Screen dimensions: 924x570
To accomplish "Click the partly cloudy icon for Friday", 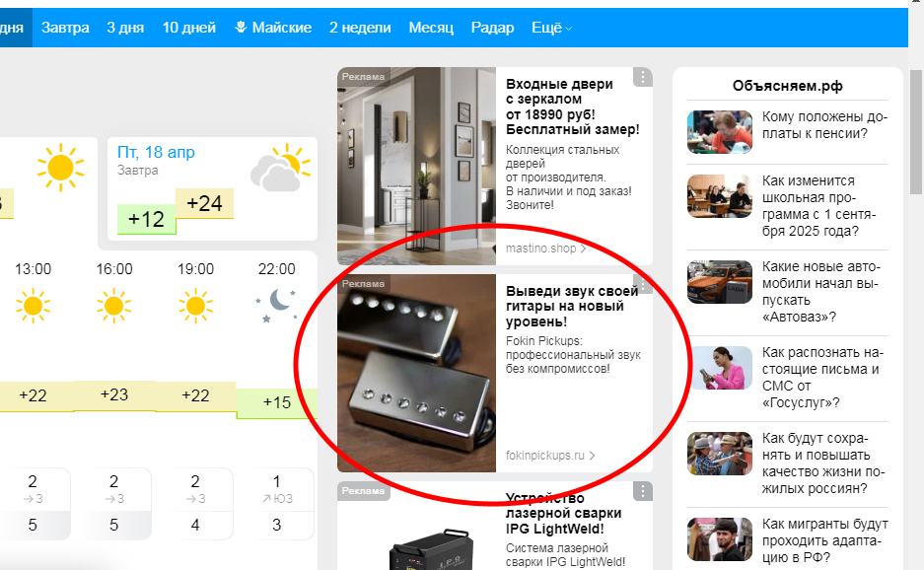I will click(x=280, y=168).
